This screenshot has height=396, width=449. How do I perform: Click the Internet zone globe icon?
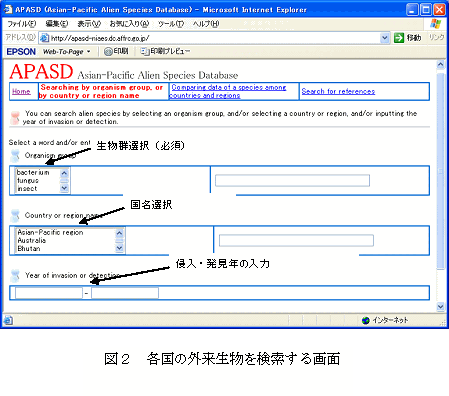point(366,320)
